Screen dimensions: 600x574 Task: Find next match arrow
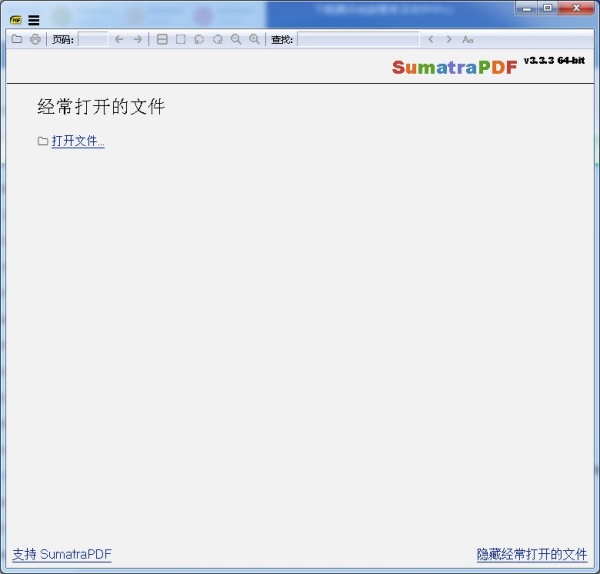[x=449, y=39]
